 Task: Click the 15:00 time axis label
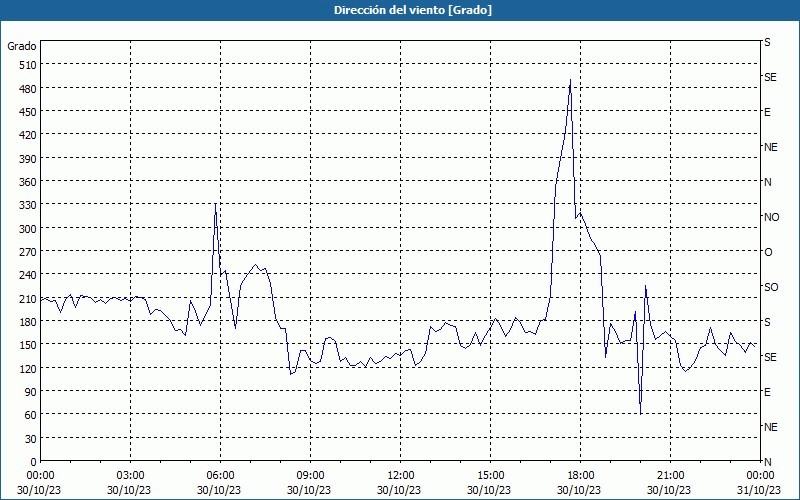click(490, 476)
